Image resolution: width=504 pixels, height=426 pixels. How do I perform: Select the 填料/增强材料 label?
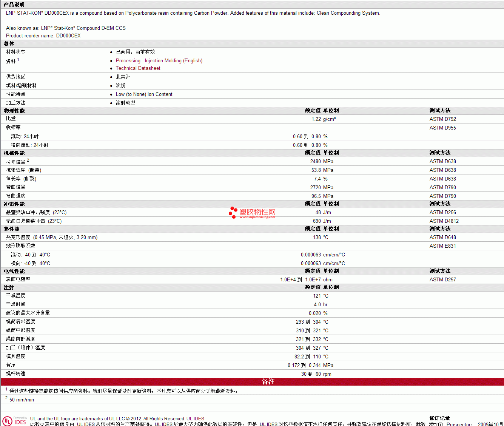coord(21,86)
